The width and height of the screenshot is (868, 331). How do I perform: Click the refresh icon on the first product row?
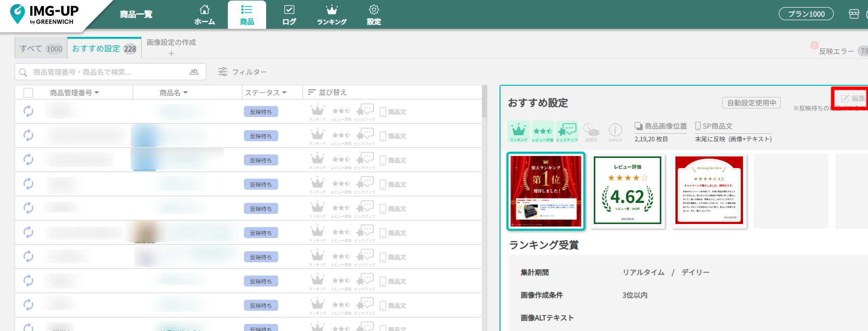pos(28,111)
